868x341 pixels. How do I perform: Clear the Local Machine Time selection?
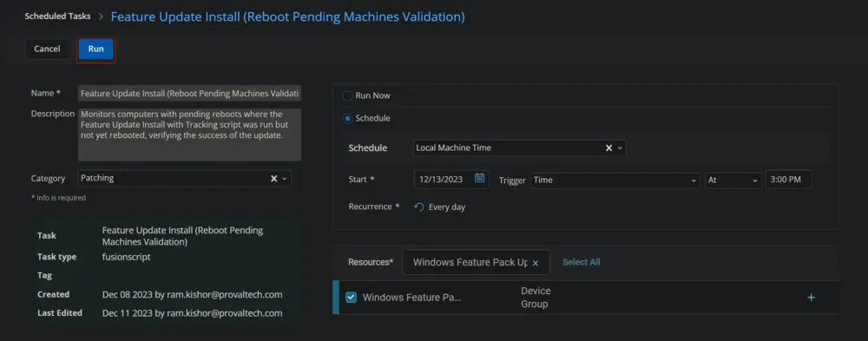click(608, 148)
